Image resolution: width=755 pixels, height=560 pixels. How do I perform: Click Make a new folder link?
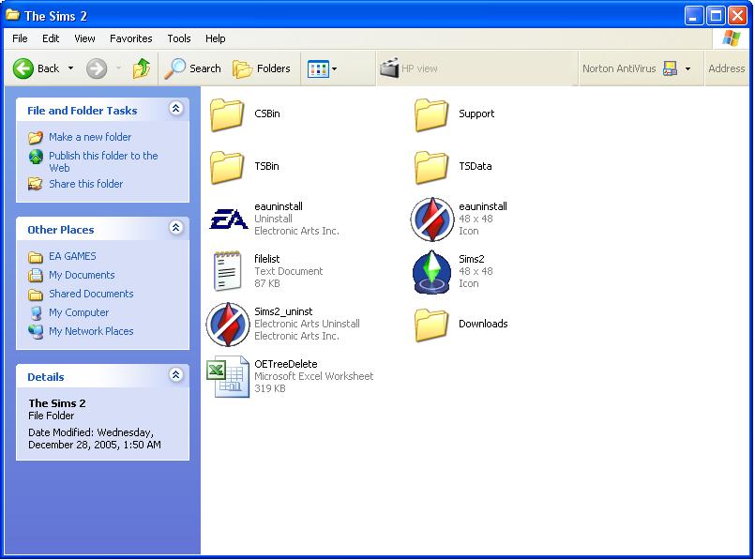tap(90, 137)
